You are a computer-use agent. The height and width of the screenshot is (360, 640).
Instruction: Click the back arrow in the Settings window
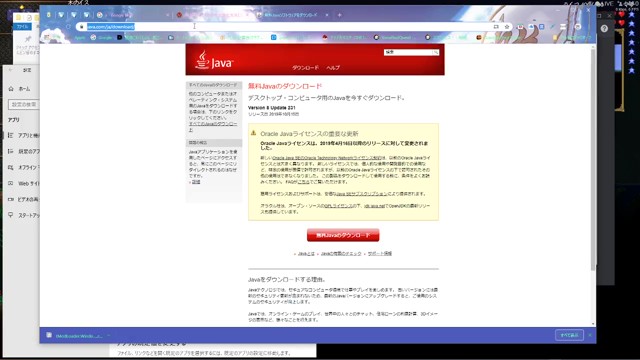pyautogui.click(x=11, y=70)
